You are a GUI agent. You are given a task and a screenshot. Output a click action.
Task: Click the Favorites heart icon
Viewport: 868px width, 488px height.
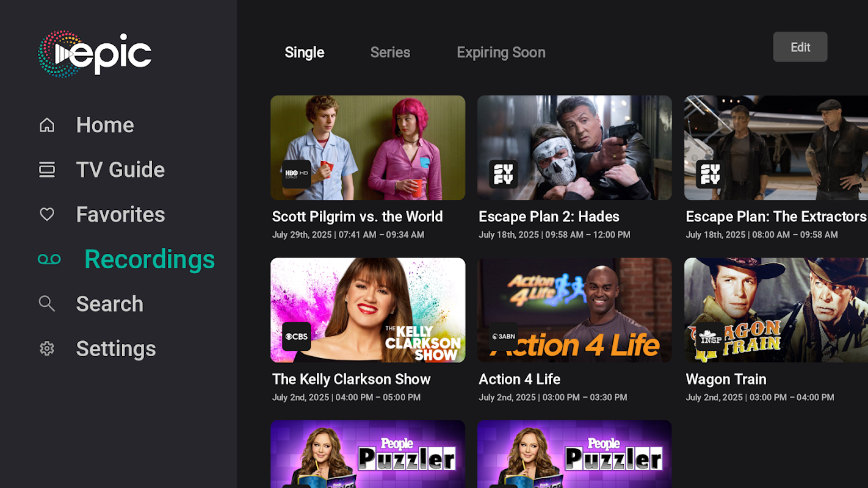tap(47, 214)
